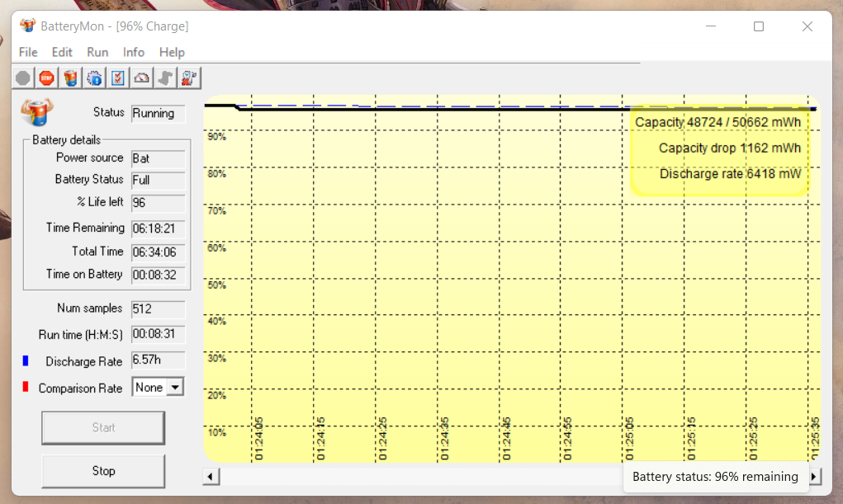843x504 pixels.
Task: Minimize the BatteryMon window
Action: tap(711, 26)
